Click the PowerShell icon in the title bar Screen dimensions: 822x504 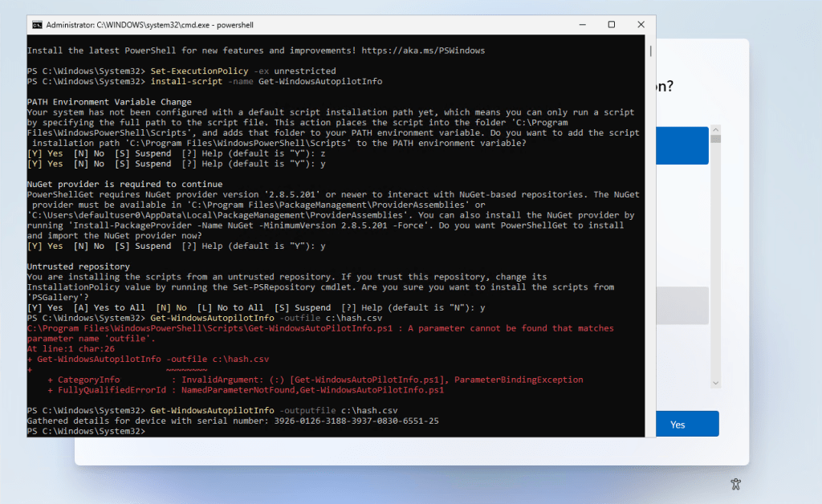pos(37,25)
